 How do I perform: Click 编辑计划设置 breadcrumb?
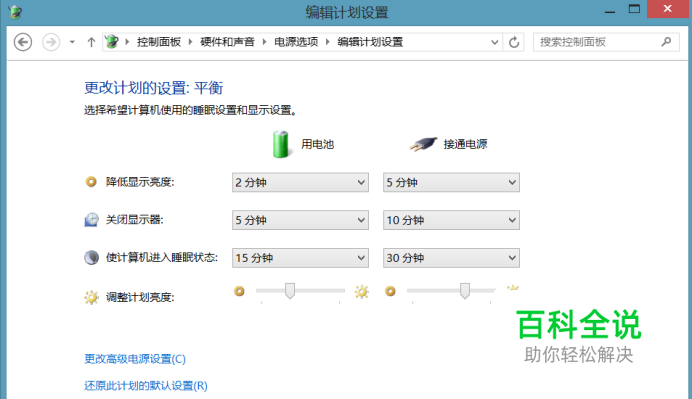(x=370, y=42)
